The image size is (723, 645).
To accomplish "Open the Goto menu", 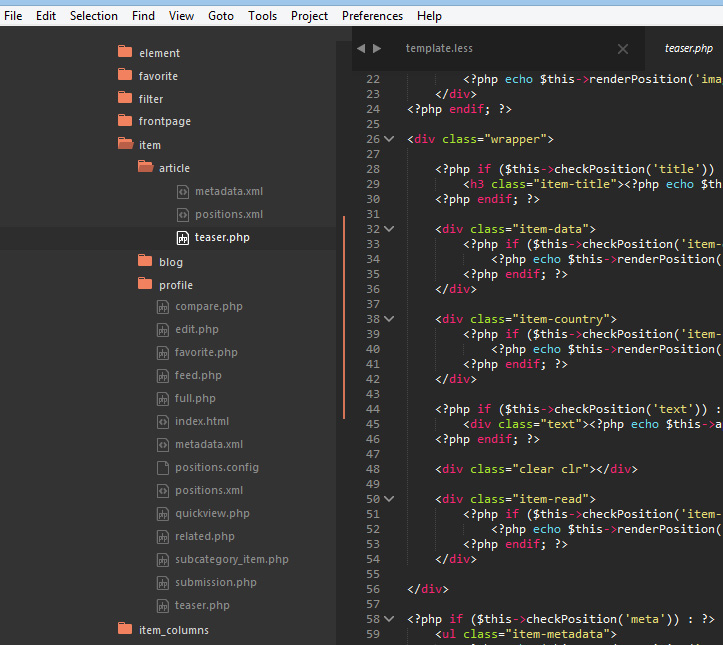I will tap(221, 16).
